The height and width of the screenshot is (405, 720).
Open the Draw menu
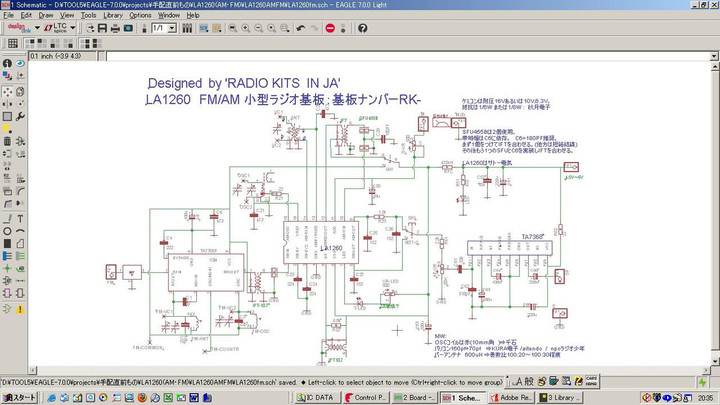pyautogui.click(x=46, y=16)
